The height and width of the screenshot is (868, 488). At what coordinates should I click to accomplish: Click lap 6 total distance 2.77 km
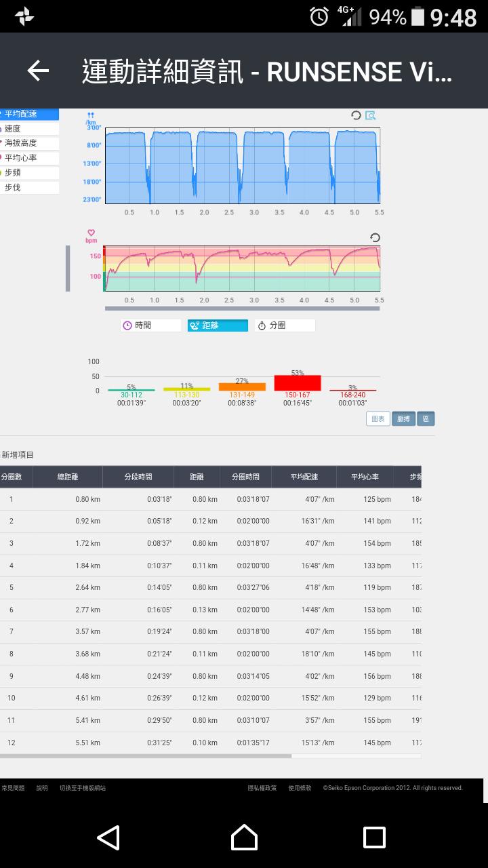[x=88, y=610]
